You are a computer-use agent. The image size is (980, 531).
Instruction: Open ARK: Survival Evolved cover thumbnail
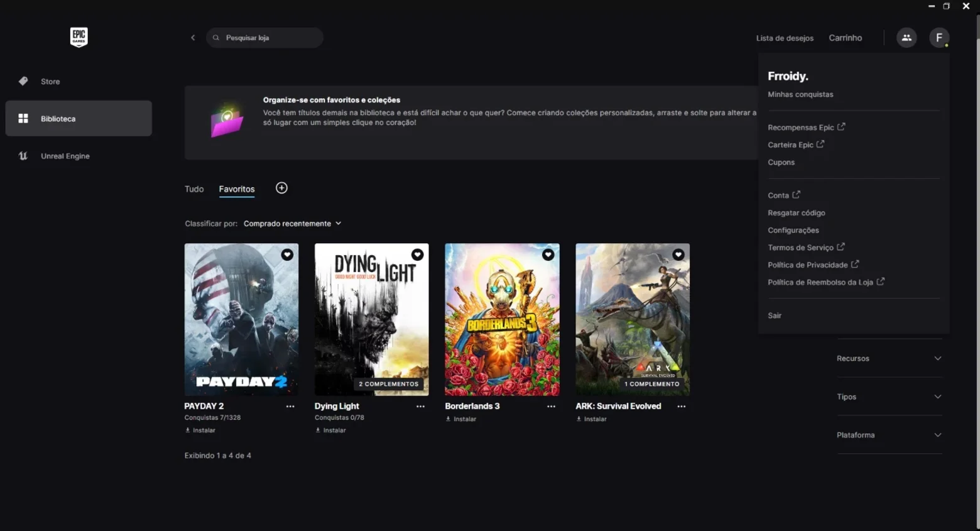click(x=633, y=319)
